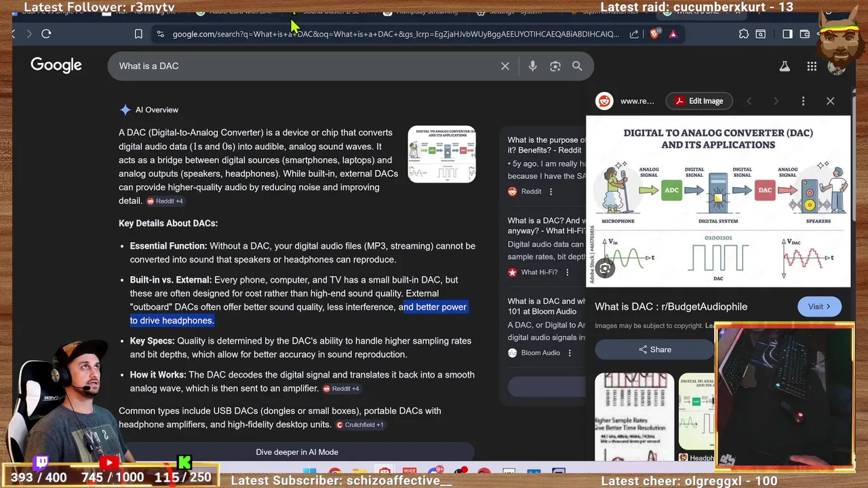Screen dimensions: 868x488
Task: Open the three-dot menu beside What Hi-Fi?
Action: [x=567, y=272]
